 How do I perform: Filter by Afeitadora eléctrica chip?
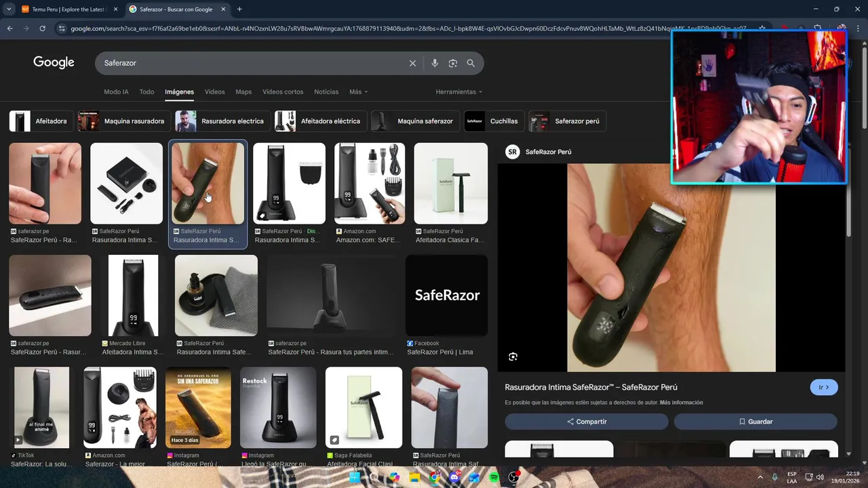320,121
